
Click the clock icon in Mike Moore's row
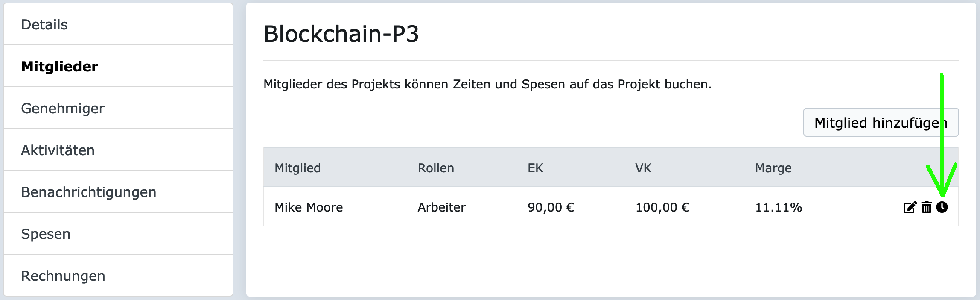point(942,207)
